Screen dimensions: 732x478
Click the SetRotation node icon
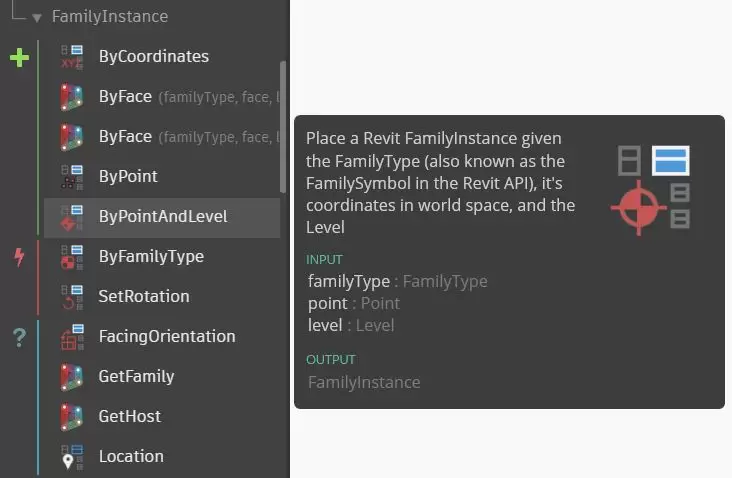click(71, 297)
